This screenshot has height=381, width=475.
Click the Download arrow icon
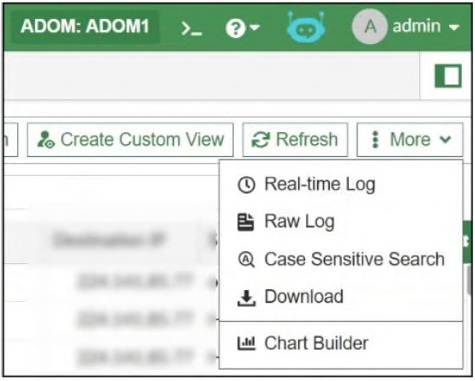coord(246,298)
